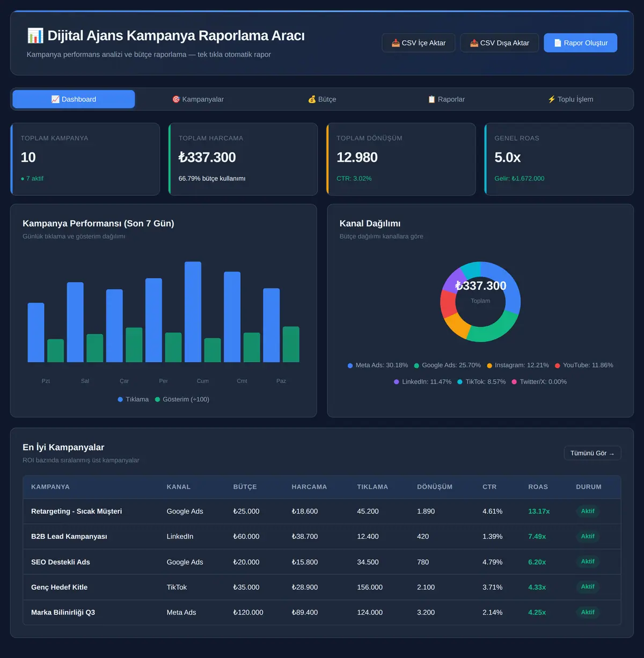Viewport: 644px width, 658px height.
Task: Click the SEO Destekli Ads campaign name
Action: coord(61,562)
